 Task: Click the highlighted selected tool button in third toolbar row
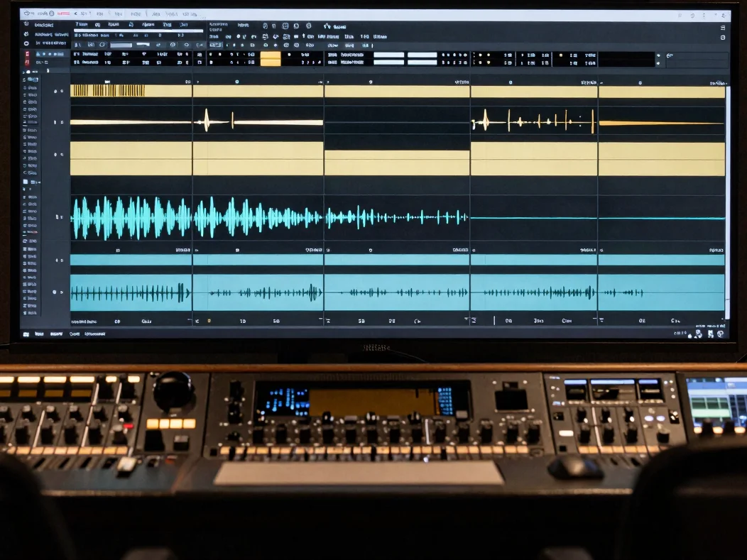(x=216, y=45)
